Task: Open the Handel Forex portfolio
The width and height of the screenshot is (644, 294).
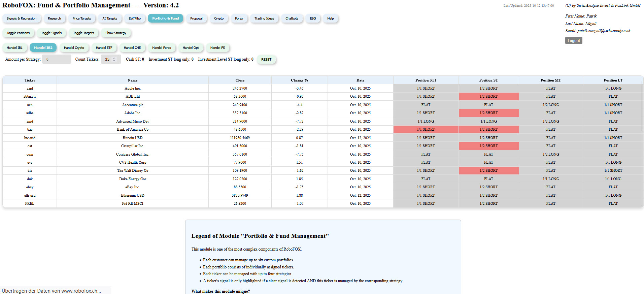Action: 162,48
